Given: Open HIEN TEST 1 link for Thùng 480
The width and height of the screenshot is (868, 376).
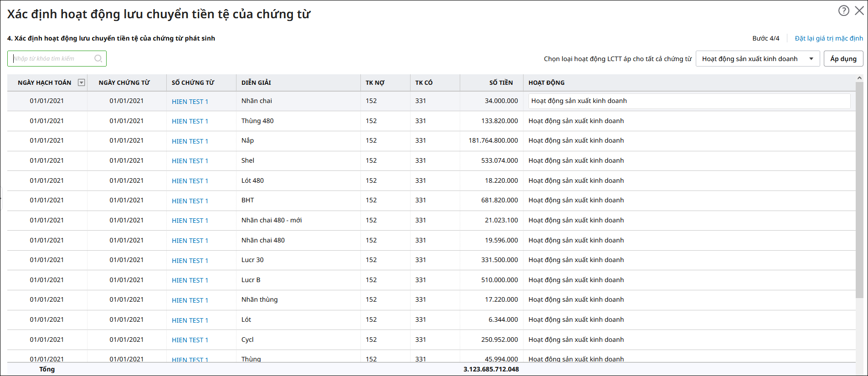Looking at the screenshot, I should tap(190, 121).
